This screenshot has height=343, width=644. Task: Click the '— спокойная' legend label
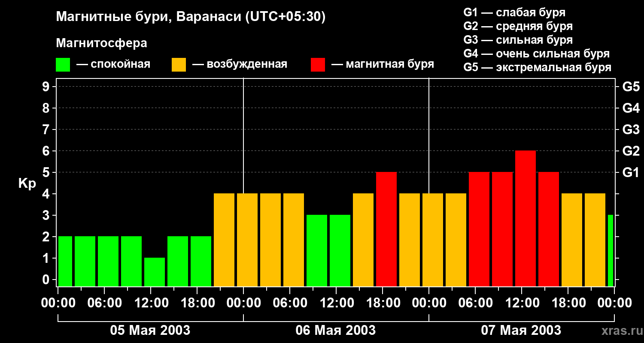click(113, 64)
